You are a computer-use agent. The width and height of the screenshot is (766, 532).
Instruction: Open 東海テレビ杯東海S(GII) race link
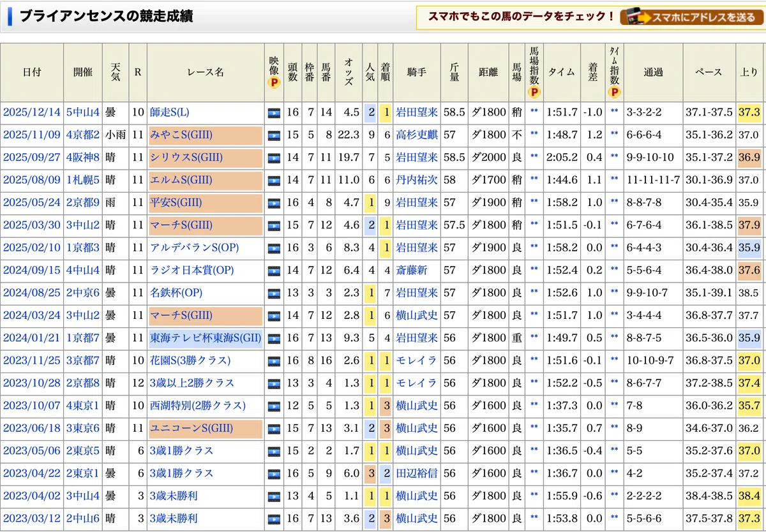(x=205, y=338)
